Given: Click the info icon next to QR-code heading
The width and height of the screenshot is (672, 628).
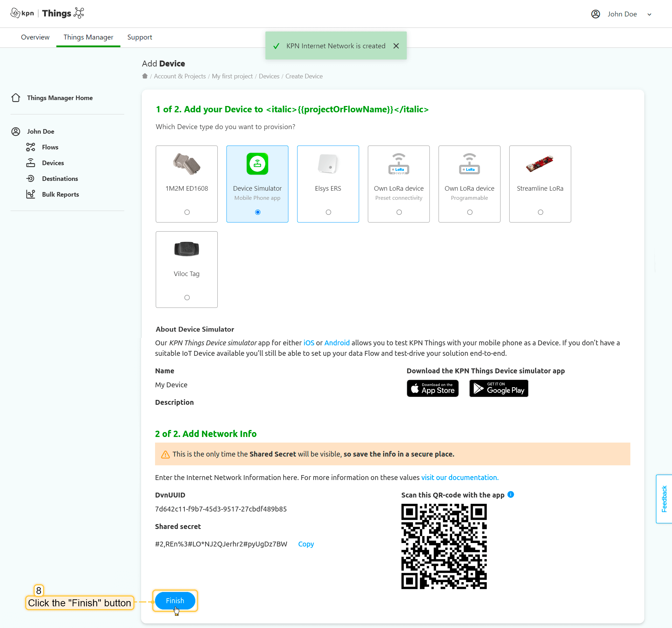Looking at the screenshot, I should tap(511, 495).
